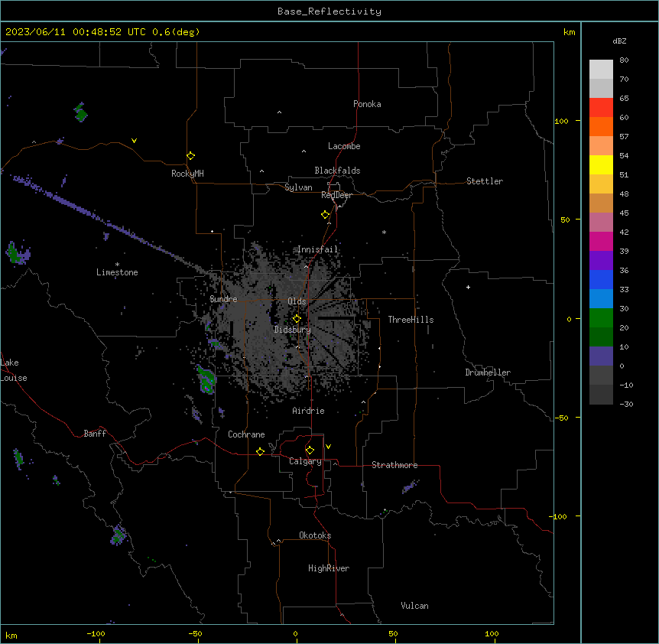The image size is (659, 644).
Task: Click the Ponoka city label
Action: tap(367, 104)
